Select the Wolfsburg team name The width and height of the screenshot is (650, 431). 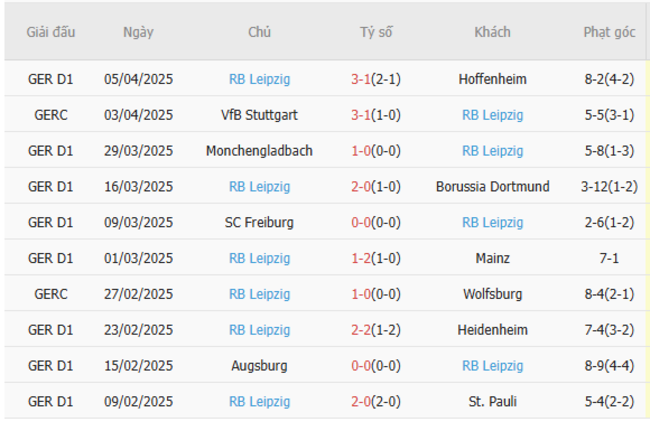point(492,294)
